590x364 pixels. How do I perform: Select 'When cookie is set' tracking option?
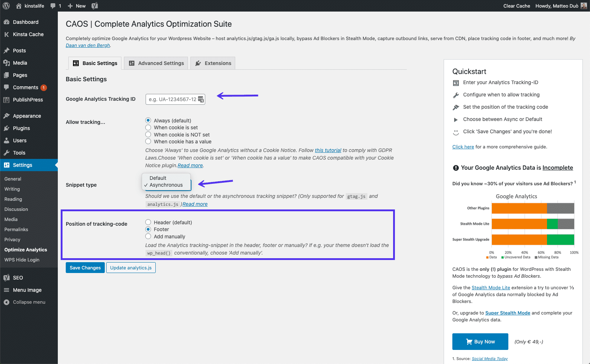(x=148, y=127)
